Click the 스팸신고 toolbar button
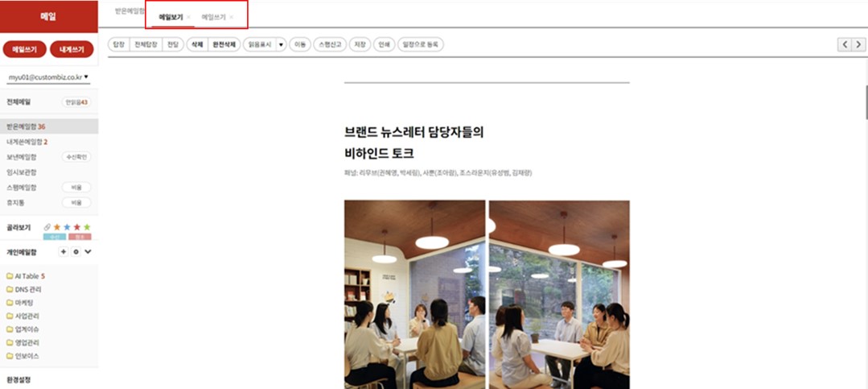868x389 pixels. click(330, 45)
